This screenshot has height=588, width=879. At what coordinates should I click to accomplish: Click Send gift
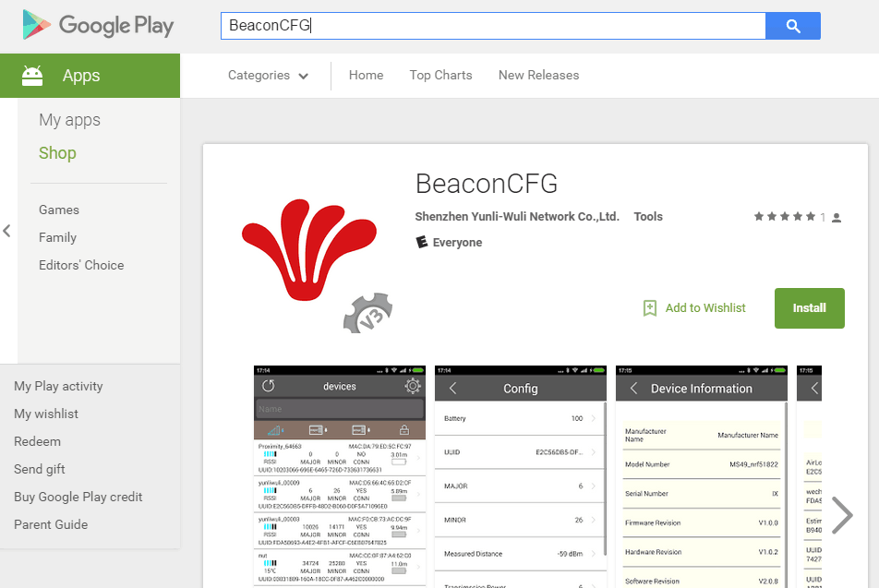[39, 469]
